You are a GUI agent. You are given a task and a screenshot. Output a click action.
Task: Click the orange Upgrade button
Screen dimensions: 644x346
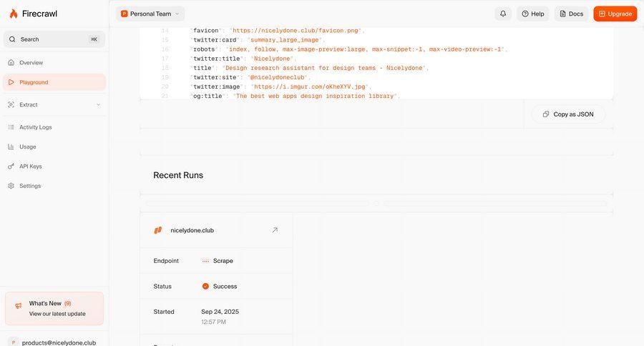(615, 14)
